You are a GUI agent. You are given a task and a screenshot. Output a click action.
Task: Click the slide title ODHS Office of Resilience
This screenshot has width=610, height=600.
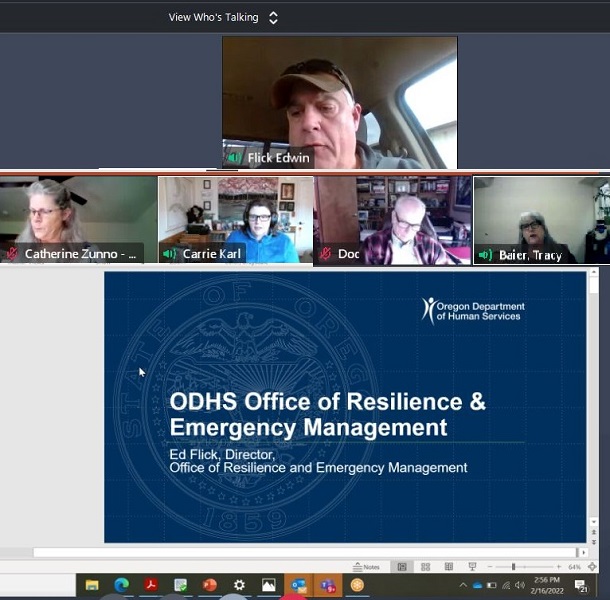328,414
